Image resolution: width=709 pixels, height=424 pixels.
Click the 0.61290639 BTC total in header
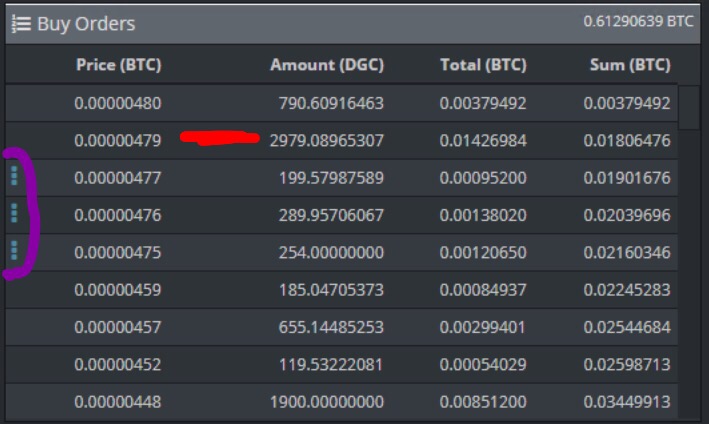pyautogui.click(x=638, y=21)
